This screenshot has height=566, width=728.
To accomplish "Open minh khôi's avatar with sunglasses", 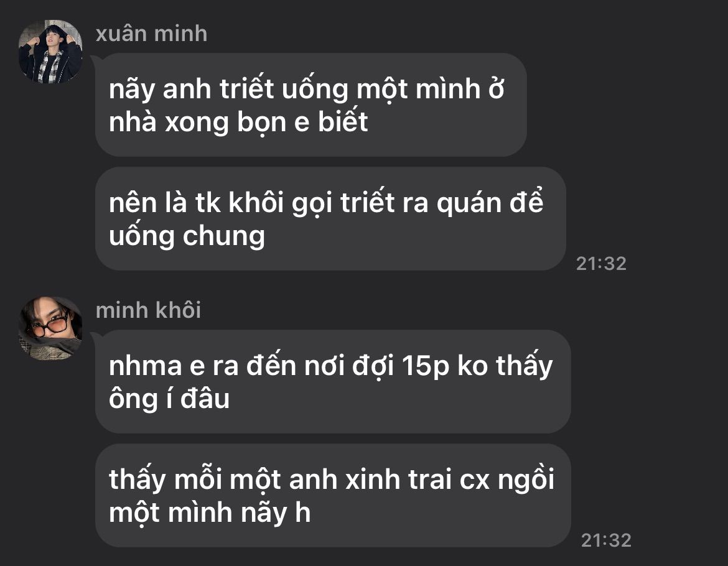I will (50, 328).
